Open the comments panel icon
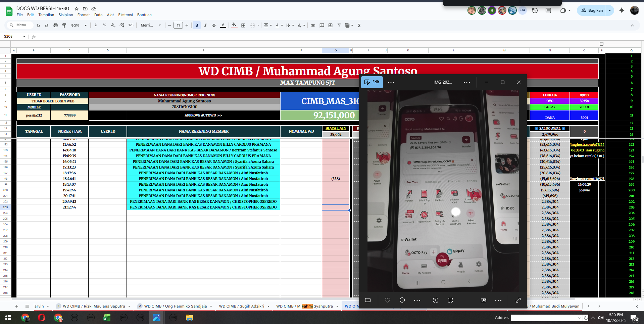The height and width of the screenshot is (324, 644). [x=548, y=10]
